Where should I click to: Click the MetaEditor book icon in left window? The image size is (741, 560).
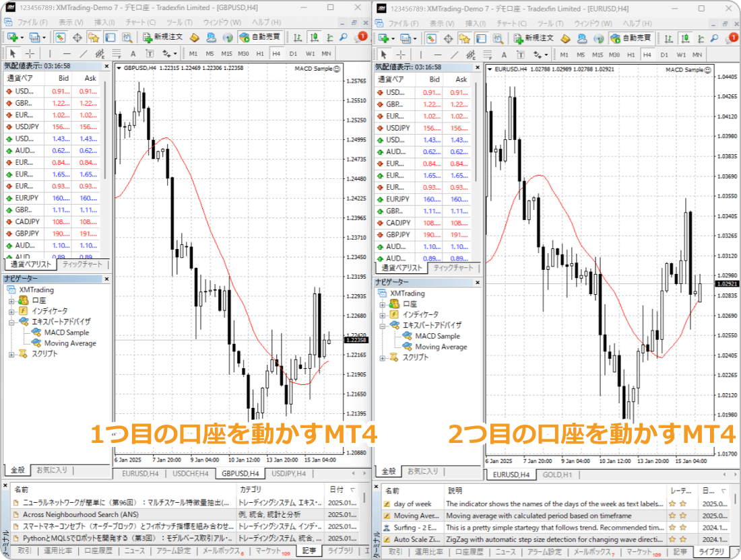coord(195,37)
